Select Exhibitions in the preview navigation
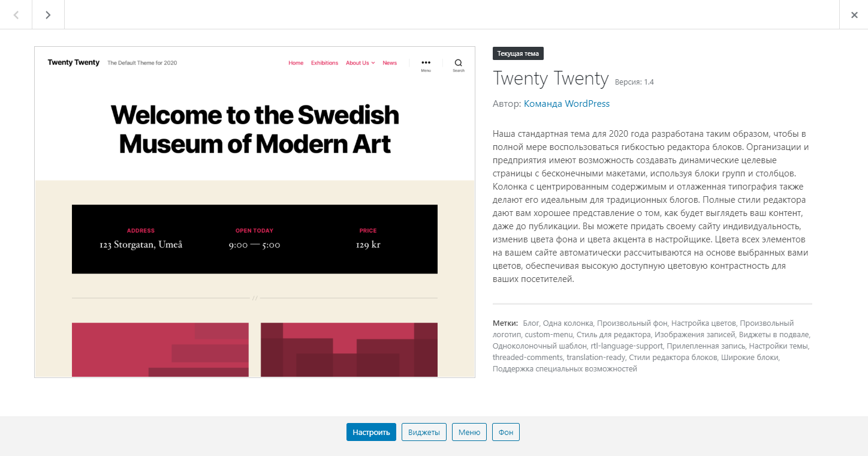 (x=324, y=63)
